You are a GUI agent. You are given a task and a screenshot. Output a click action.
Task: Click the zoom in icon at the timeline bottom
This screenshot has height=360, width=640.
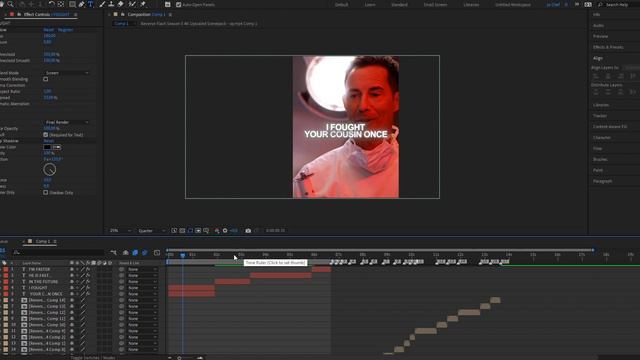pyautogui.click(x=200, y=358)
